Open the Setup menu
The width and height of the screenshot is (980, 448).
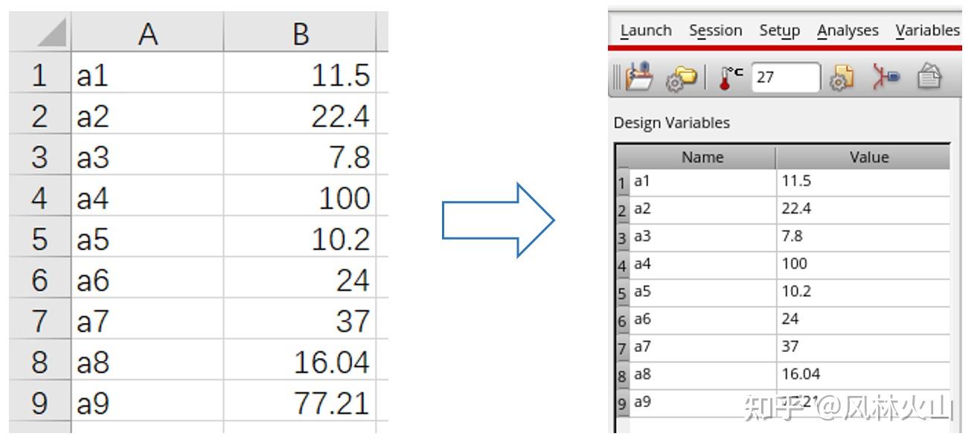point(779,31)
